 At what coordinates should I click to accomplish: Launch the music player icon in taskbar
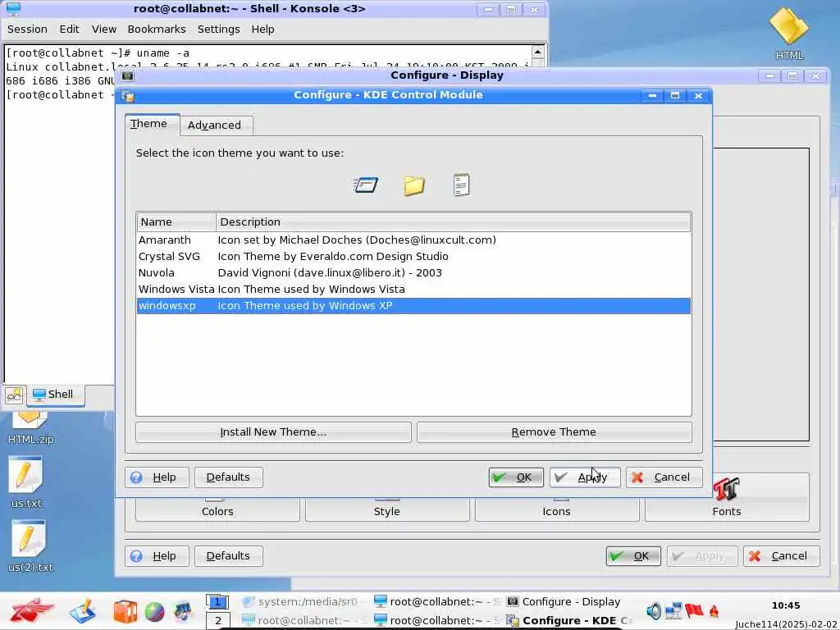[183, 611]
